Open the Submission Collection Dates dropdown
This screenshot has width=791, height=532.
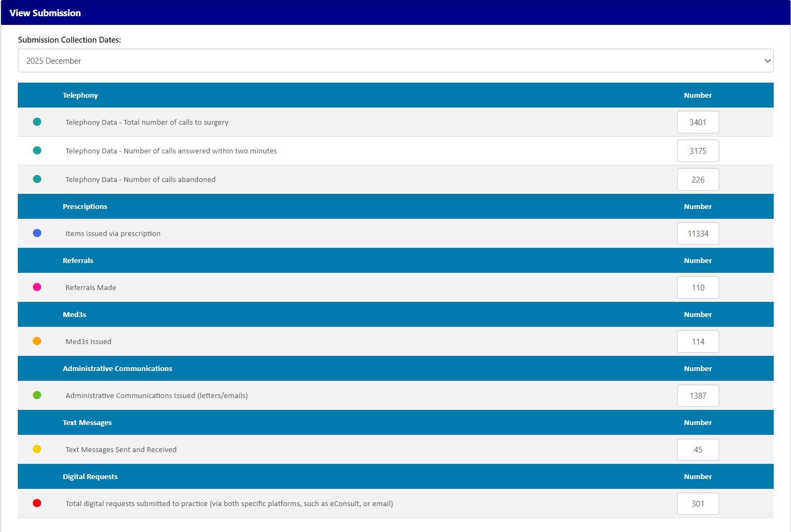[x=395, y=61]
